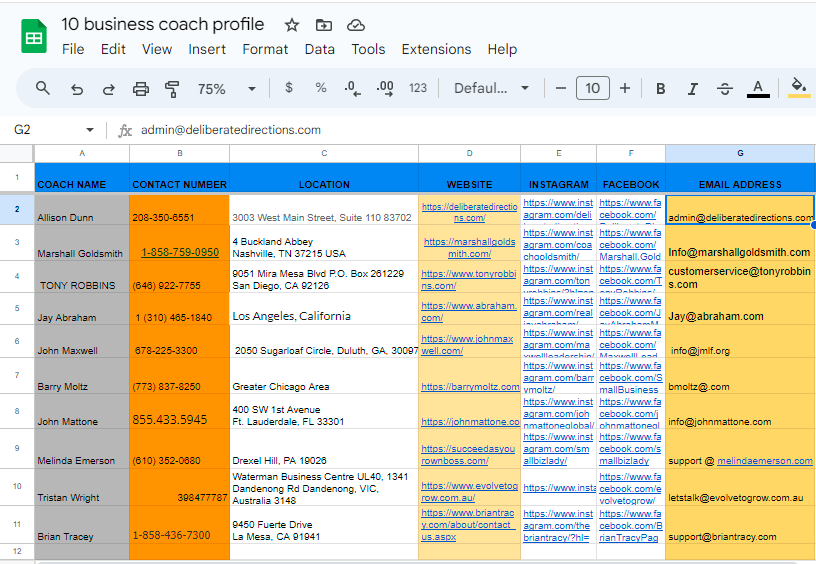
Task: Redo the last action
Action: click(108, 89)
